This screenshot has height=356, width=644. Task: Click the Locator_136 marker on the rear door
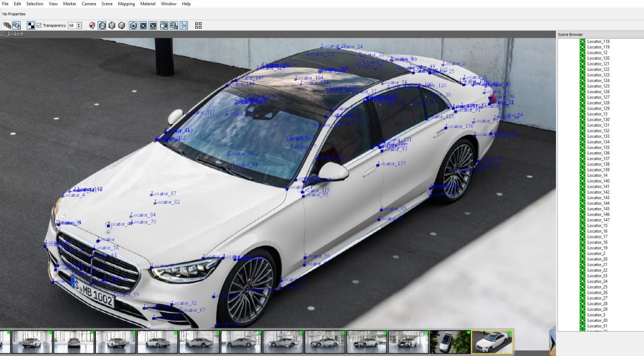point(459,127)
